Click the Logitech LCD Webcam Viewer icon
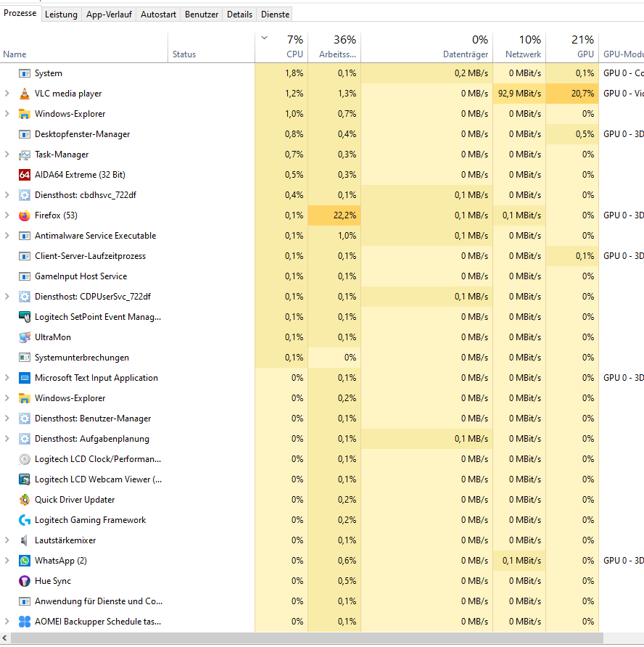The height and width of the screenshot is (647, 644). click(x=25, y=479)
